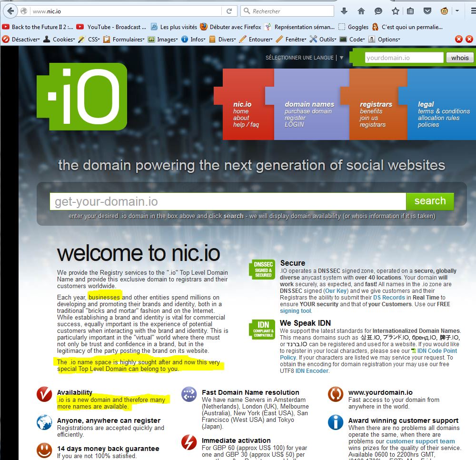The height and width of the screenshot is (460, 476).
Task: Open Goggles bookmarklet
Action: click(x=353, y=27)
